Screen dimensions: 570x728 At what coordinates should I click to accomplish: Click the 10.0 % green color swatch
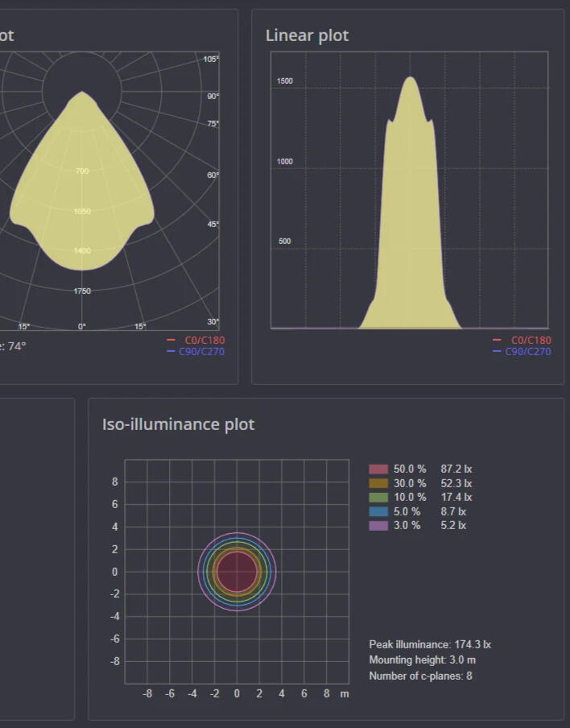378,498
